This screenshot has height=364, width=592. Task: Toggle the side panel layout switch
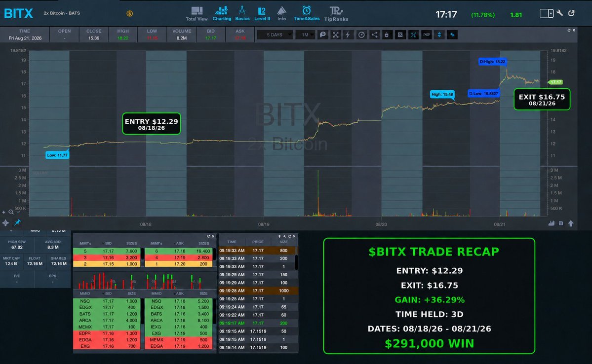tap(546, 14)
